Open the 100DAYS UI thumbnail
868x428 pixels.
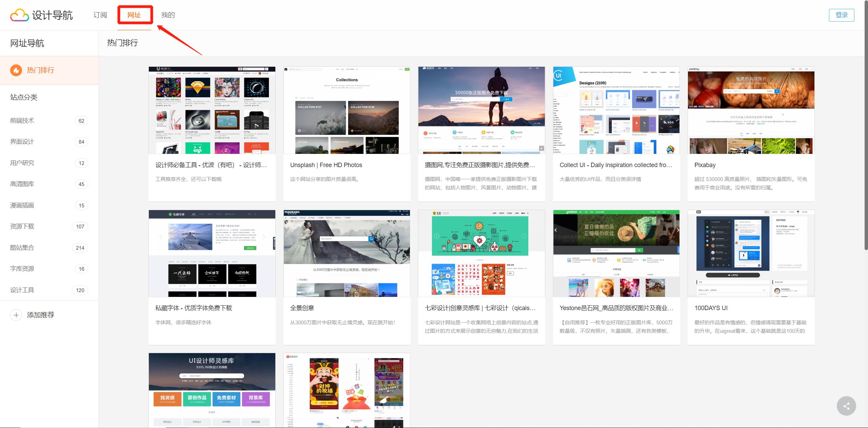pos(751,253)
